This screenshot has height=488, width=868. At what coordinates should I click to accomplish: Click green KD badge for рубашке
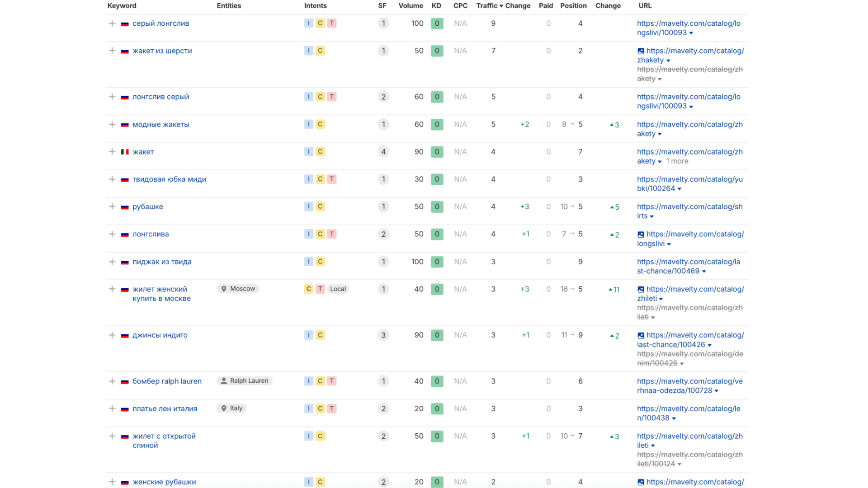(437, 207)
